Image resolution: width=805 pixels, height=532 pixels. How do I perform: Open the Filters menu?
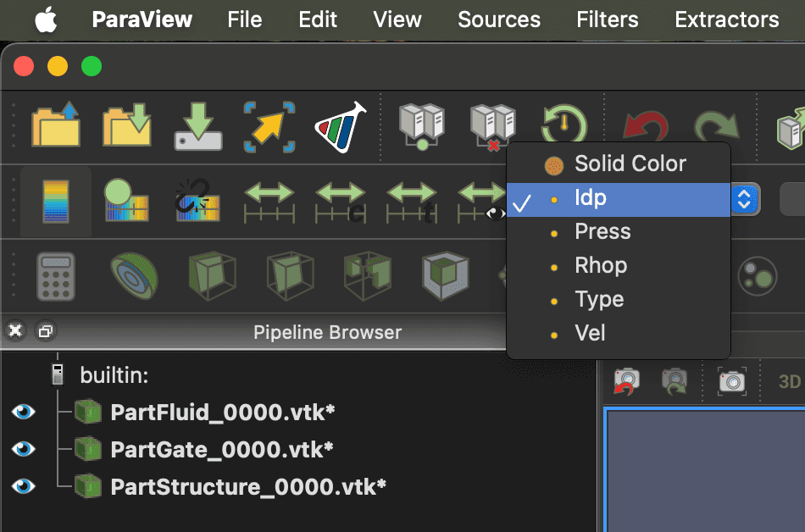pos(607,19)
